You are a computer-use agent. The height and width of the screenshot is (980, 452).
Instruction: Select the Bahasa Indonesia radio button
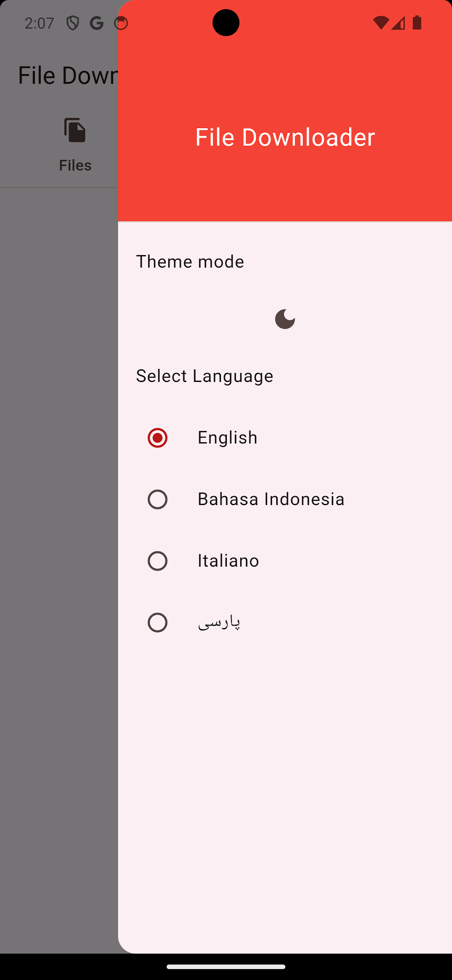pos(157,499)
